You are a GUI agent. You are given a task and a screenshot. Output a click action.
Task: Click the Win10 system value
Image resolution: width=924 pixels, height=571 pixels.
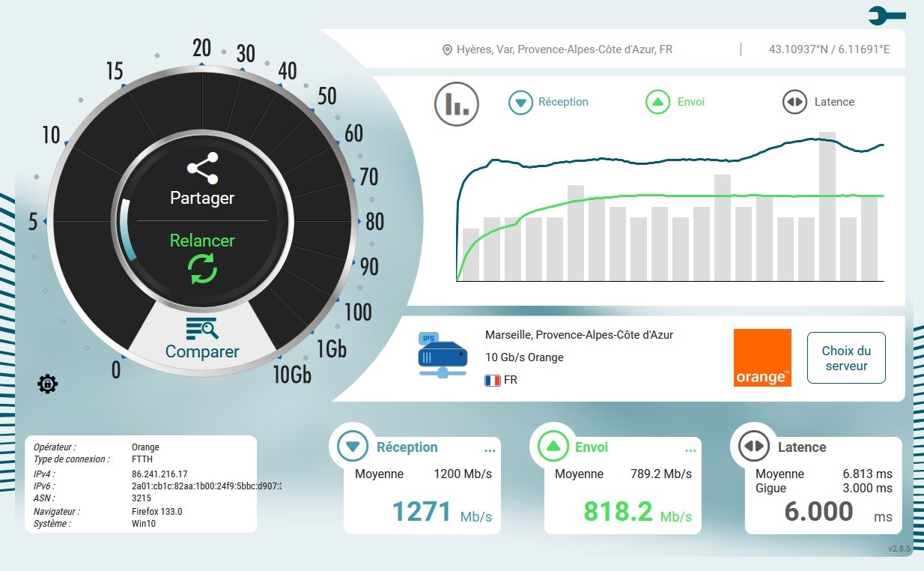pos(144,524)
